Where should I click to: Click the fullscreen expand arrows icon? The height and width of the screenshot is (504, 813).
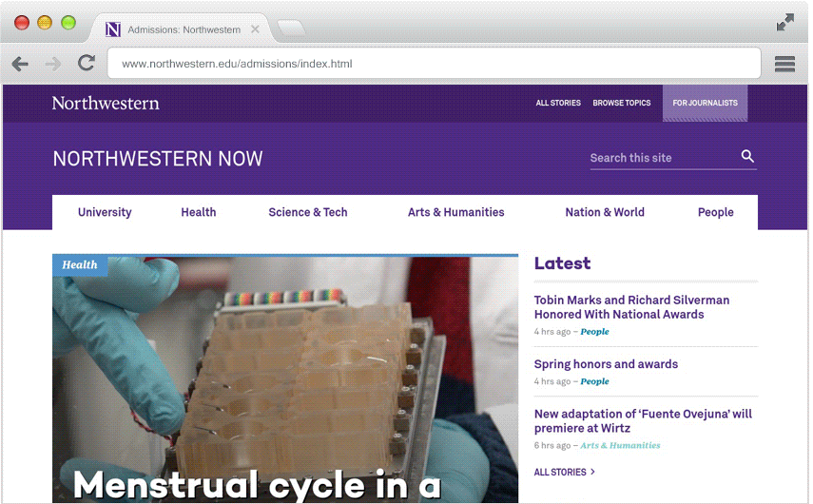pos(785,22)
